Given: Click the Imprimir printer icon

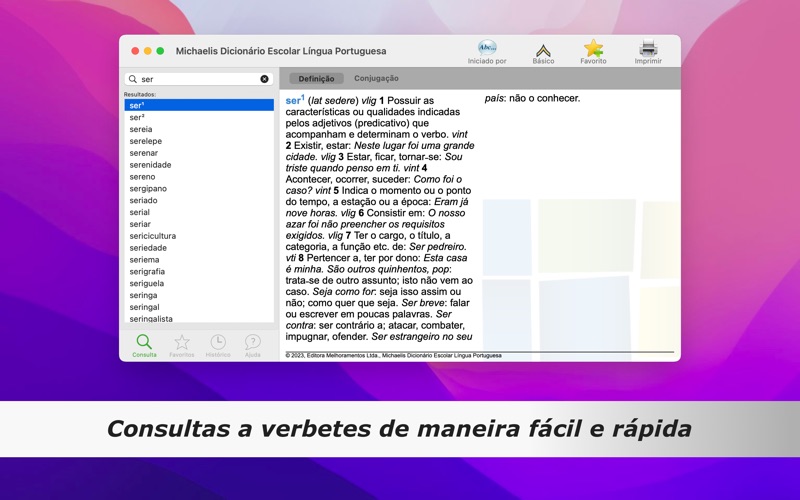Looking at the screenshot, I should (648, 48).
